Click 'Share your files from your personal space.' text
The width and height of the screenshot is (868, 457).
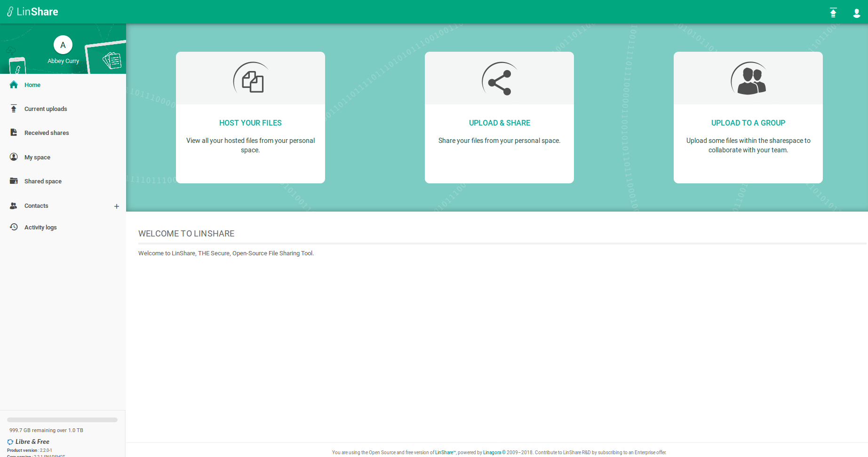(x=500, y=141)
